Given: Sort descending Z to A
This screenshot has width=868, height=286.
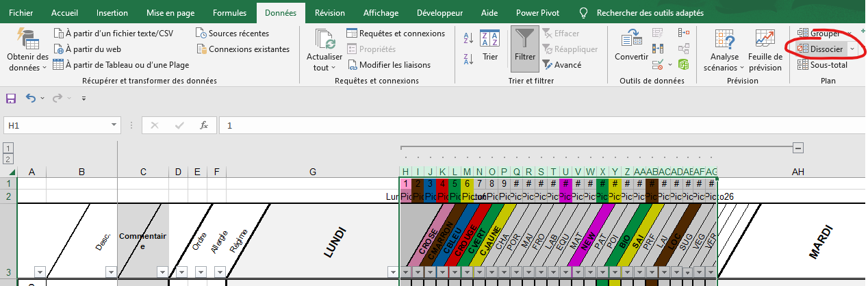Looking at the screenshot, I should point(469,59).
